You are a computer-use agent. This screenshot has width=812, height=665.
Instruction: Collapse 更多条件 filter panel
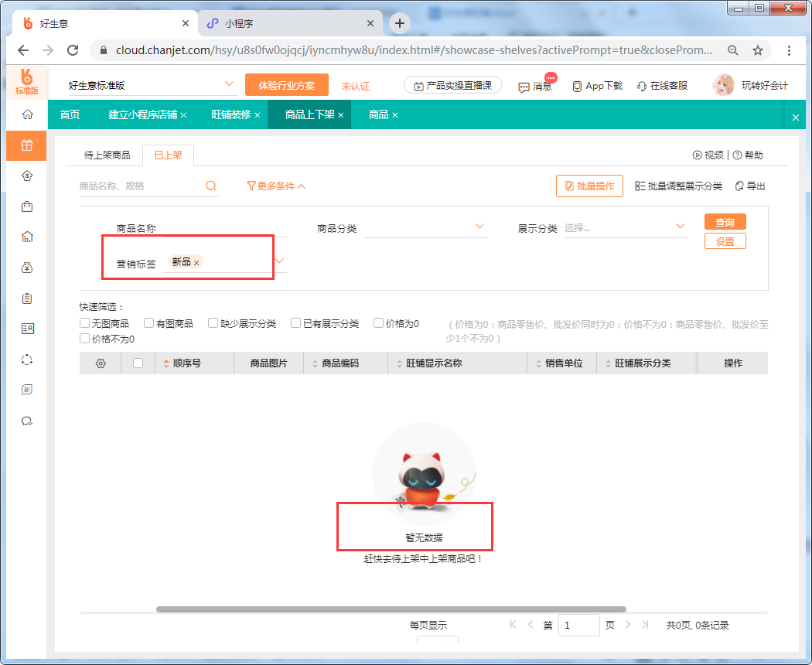click(x=276, y=186)
